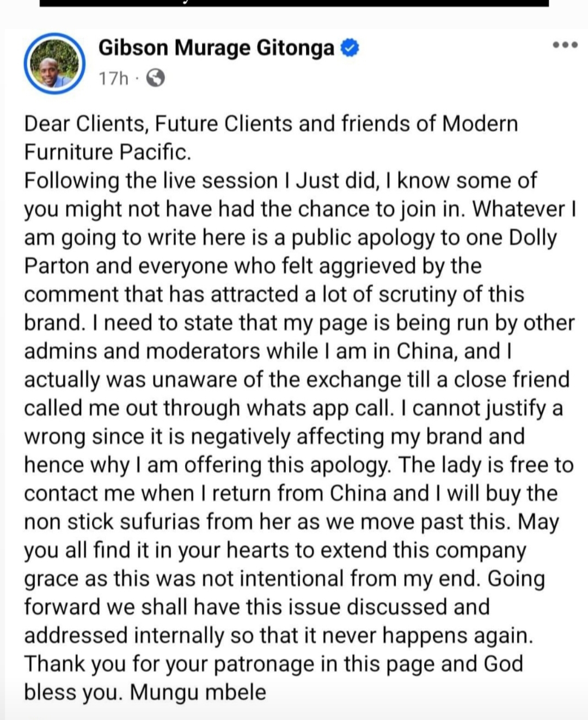Click the globe public-privacy icon

pos(156,79)
